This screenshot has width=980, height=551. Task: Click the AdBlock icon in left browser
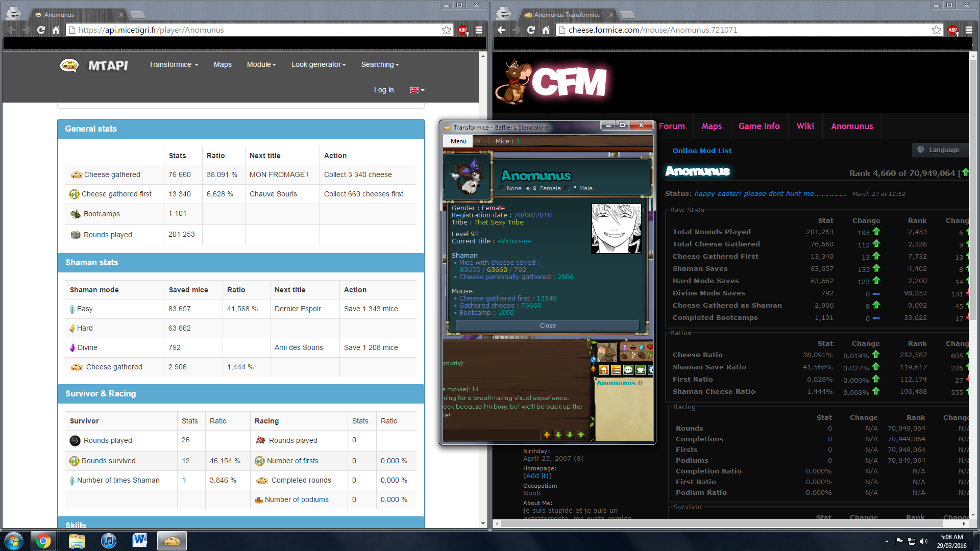tap(462, 30)
